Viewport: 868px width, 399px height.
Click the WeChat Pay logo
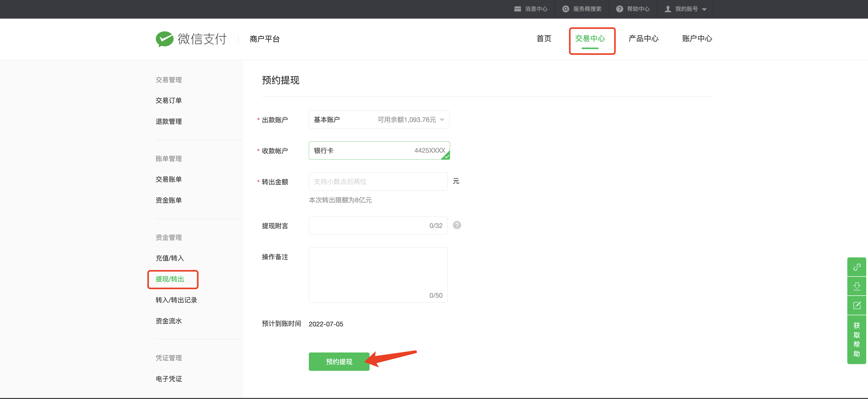pos(191,39)
